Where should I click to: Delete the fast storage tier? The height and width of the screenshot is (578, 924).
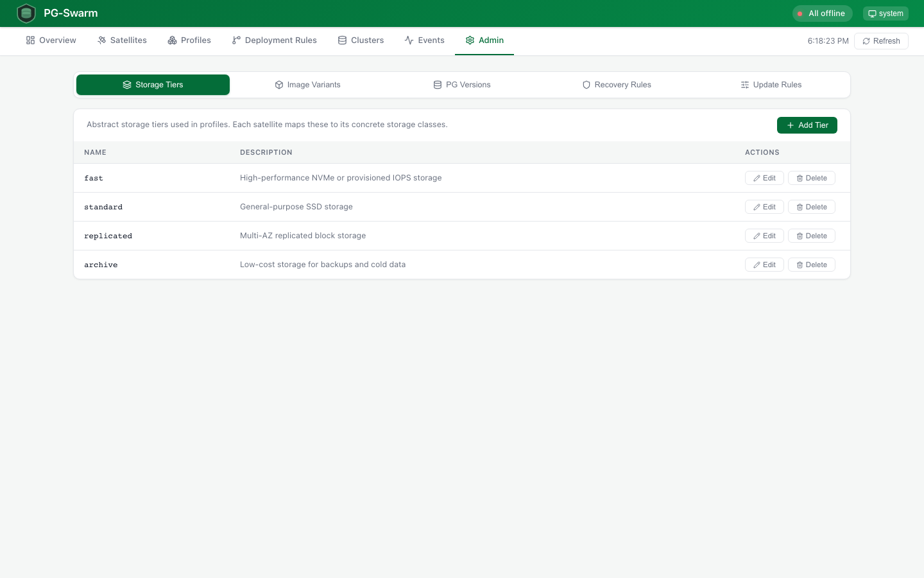[812, 178]
